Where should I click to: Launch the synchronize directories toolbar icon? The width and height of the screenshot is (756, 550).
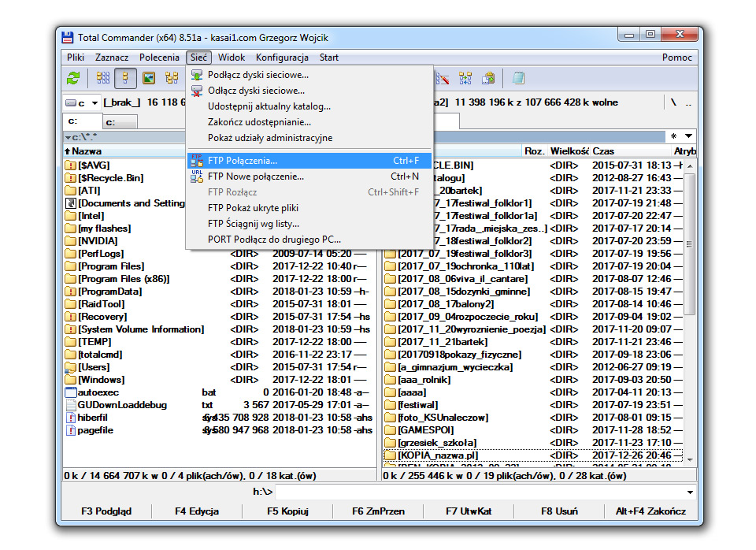click(465, 78)
